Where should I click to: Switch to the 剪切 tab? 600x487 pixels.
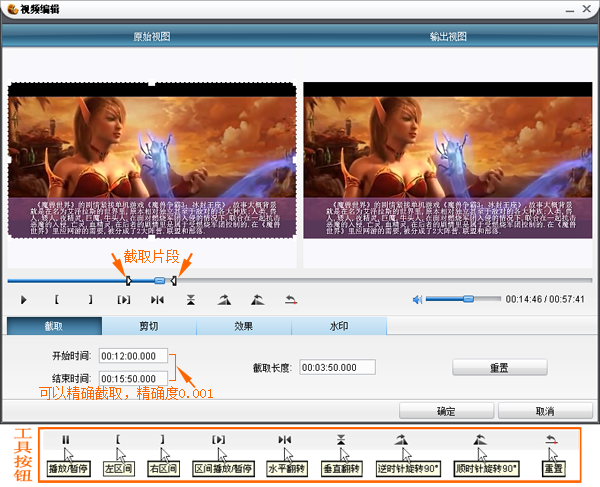click(149, 326)
